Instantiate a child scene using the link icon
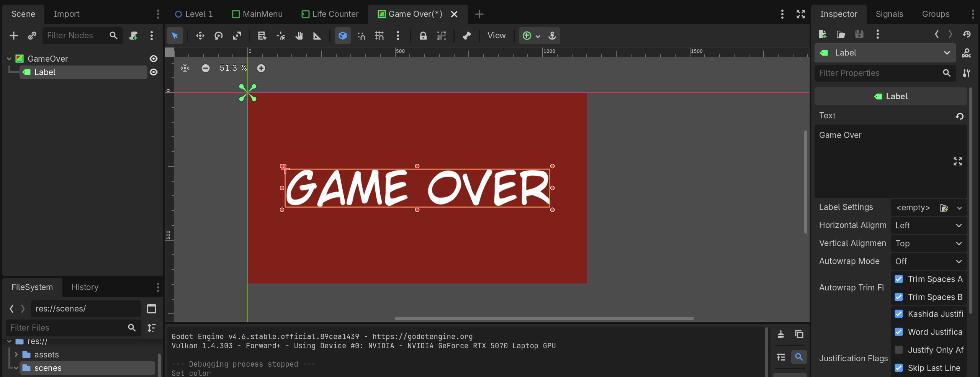 [x=32, y=36]
